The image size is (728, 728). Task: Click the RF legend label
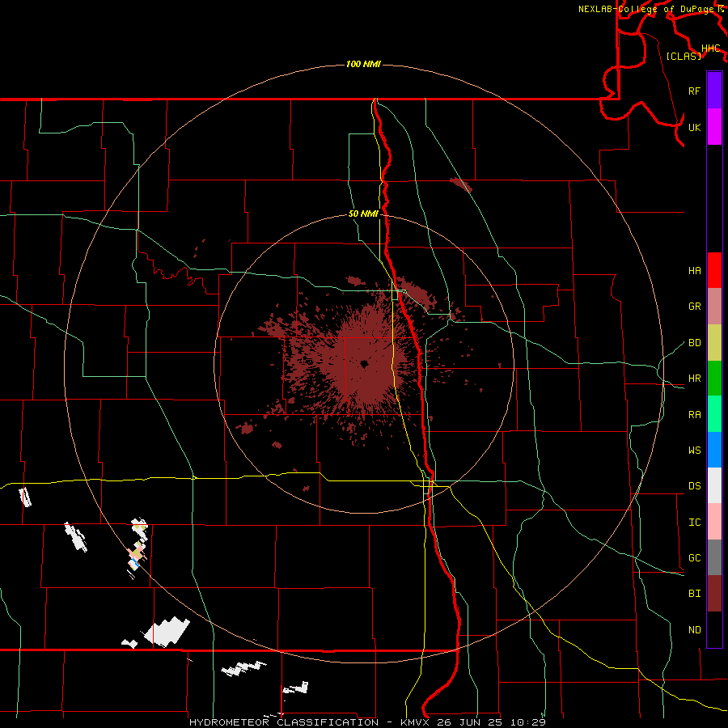[694, 91]
